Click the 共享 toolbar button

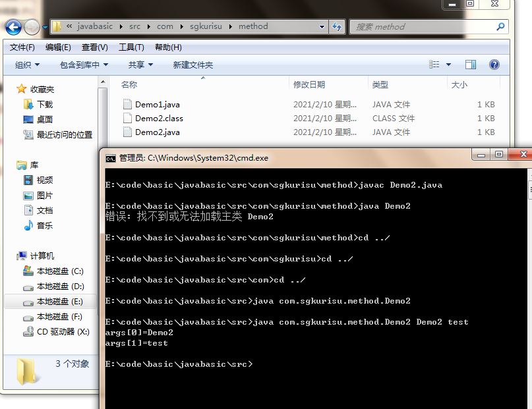[140, 65]
